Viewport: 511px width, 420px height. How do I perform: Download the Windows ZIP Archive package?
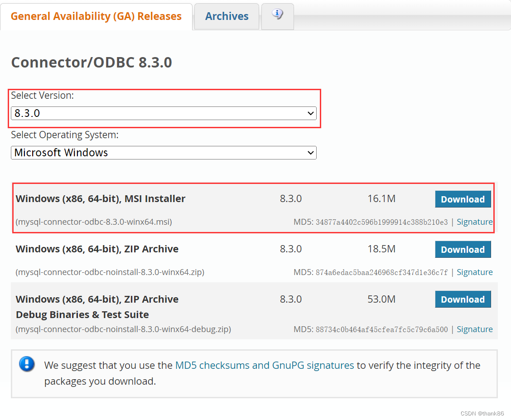click(463, 249)
